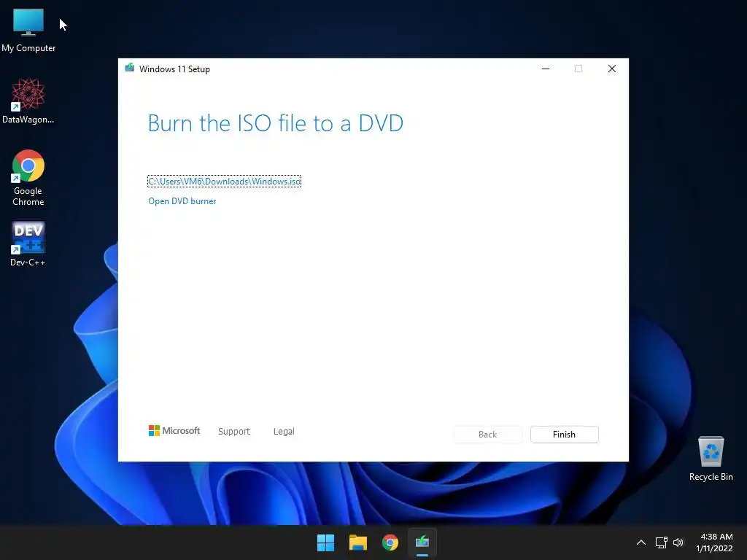Launch Chrome from the taskbar

390,542
